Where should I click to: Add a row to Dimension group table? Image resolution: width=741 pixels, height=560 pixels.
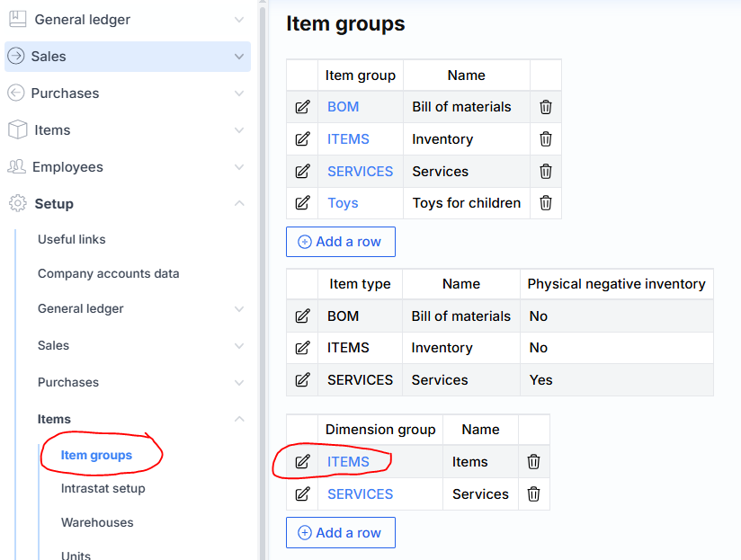[340, 533]
